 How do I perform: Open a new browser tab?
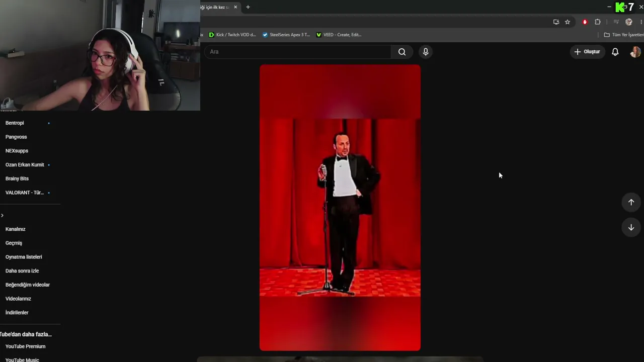[x=248, y=7]
